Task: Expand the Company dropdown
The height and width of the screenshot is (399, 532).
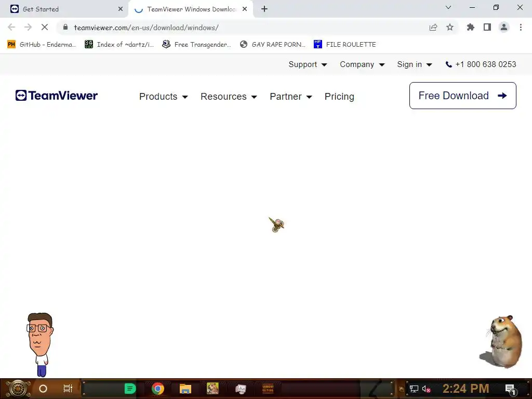Action: 362,64
